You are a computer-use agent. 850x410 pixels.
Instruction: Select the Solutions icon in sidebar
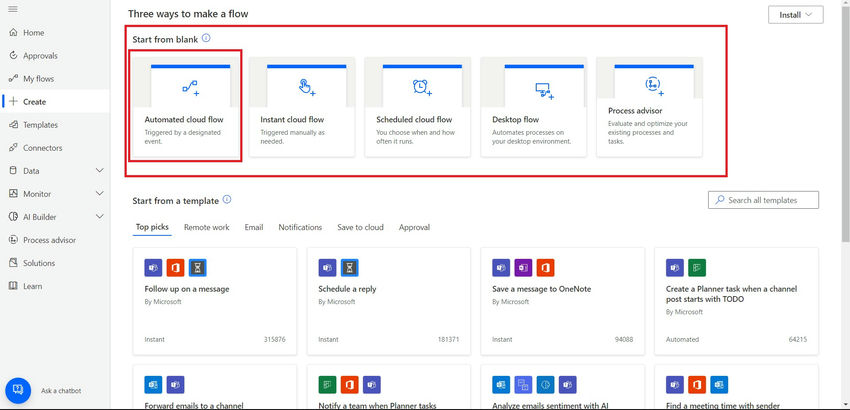coord(12,263)
